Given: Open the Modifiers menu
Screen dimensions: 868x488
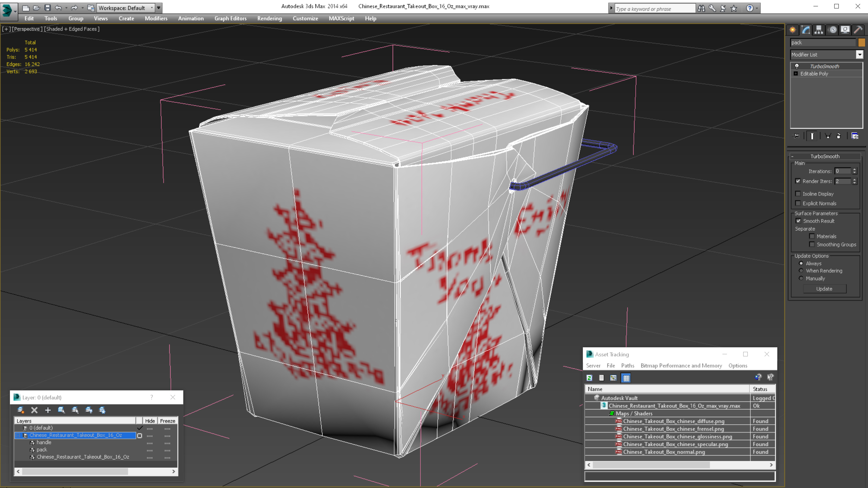Looking at the screenshot, I should pos(156,18).
